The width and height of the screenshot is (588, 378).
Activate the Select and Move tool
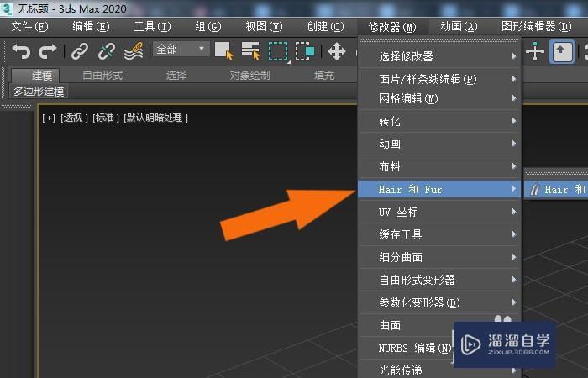click(337, 51)
